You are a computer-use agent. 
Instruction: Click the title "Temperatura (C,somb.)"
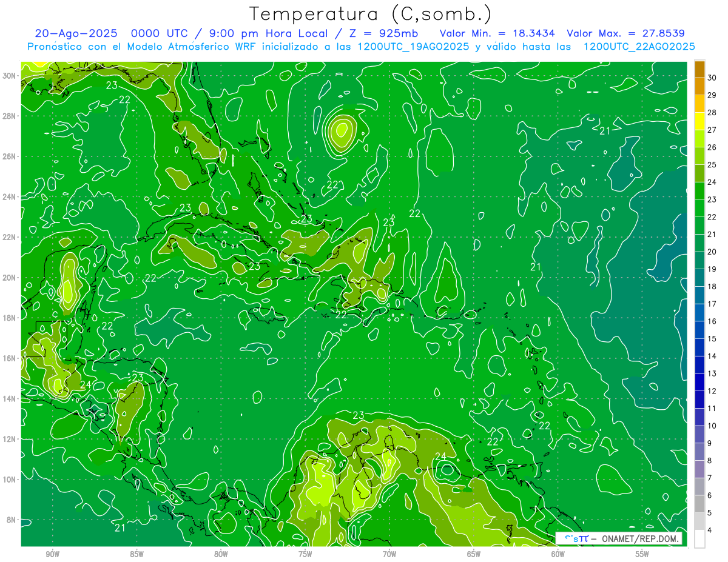coord(371,14)
